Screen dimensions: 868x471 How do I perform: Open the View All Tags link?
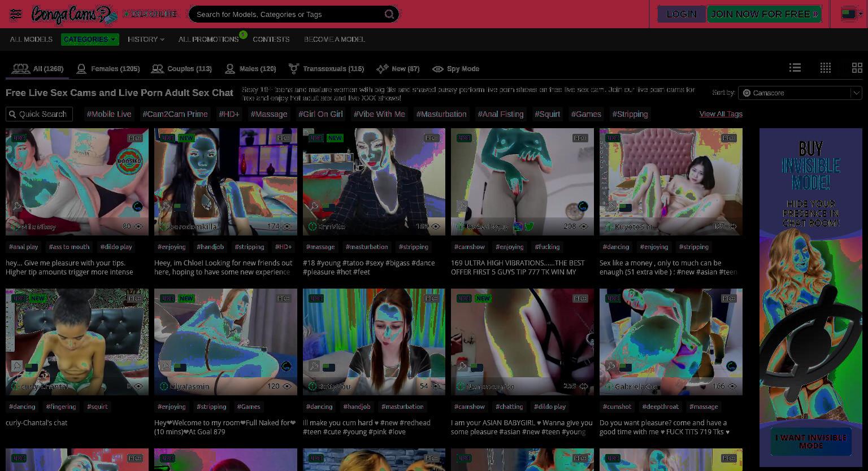click(x=721, y=114)
